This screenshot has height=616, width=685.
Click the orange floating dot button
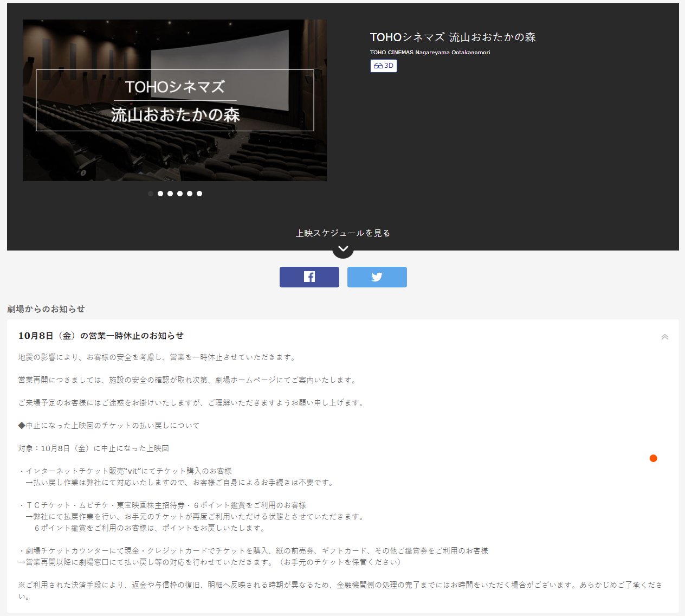tap(653, 458)
